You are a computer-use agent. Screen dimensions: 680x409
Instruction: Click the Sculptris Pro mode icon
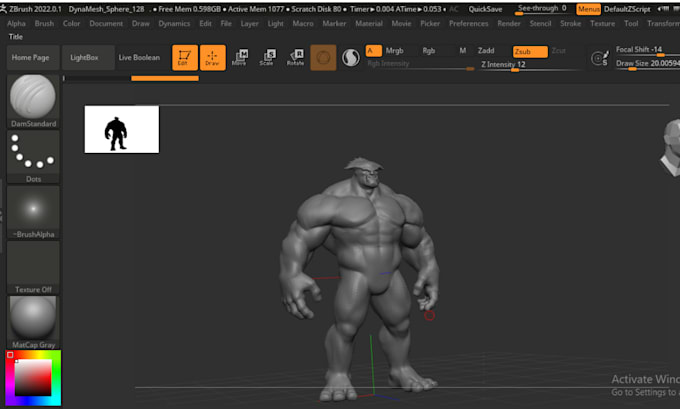(350, 58)
